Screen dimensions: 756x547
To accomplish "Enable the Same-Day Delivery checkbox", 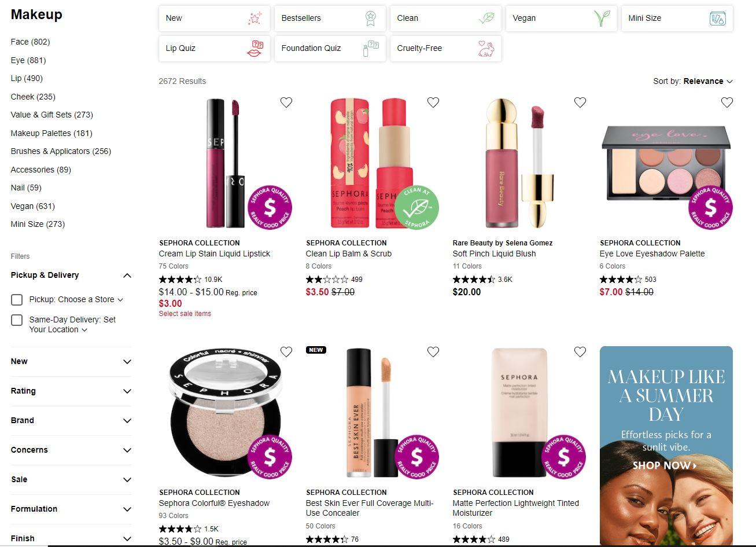I will (x=17, y=320).
